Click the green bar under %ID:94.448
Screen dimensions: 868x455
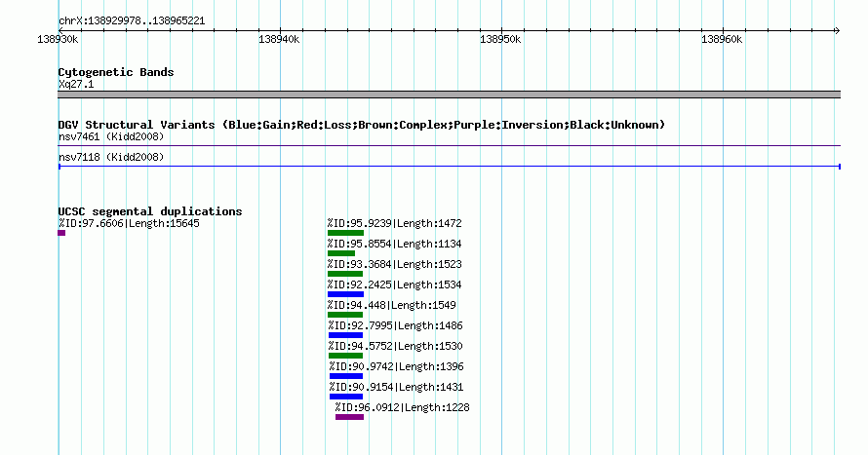coord(345,315)
